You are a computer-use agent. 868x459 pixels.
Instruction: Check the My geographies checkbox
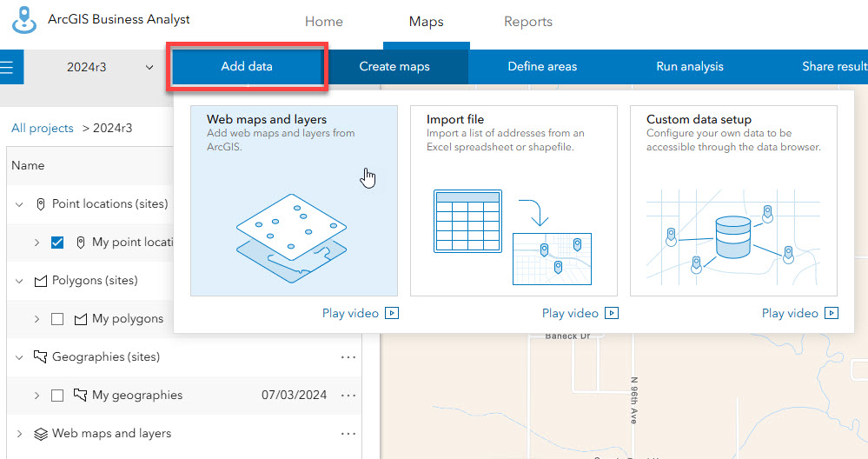click(57, 396)
